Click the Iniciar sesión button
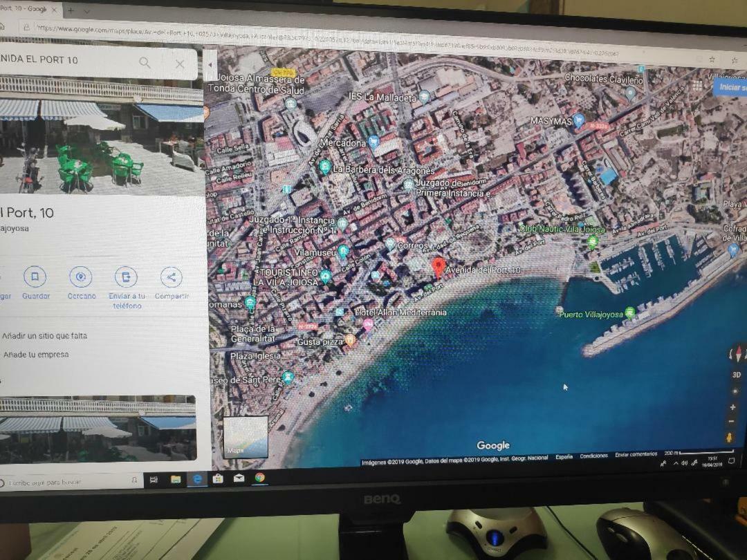Screen dimensions: 747x560 click(730, 87)
